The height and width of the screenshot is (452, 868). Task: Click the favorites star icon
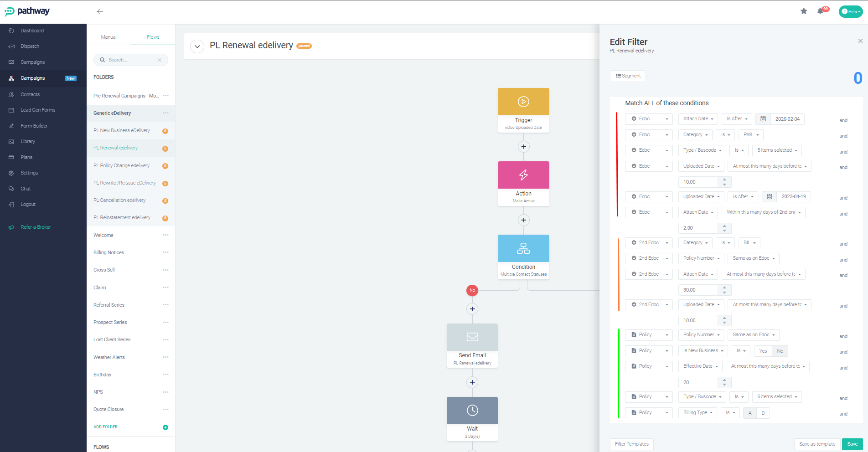(804, 11)
